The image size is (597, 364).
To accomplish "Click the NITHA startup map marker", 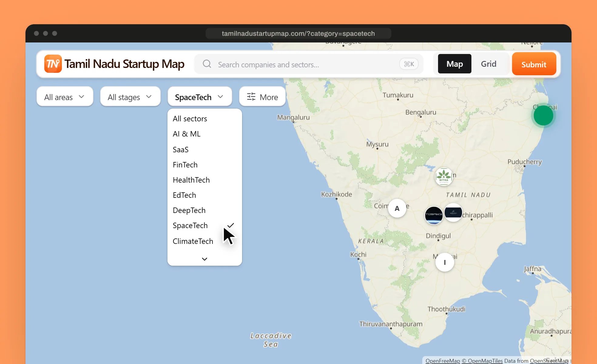I will click(444, 177).
